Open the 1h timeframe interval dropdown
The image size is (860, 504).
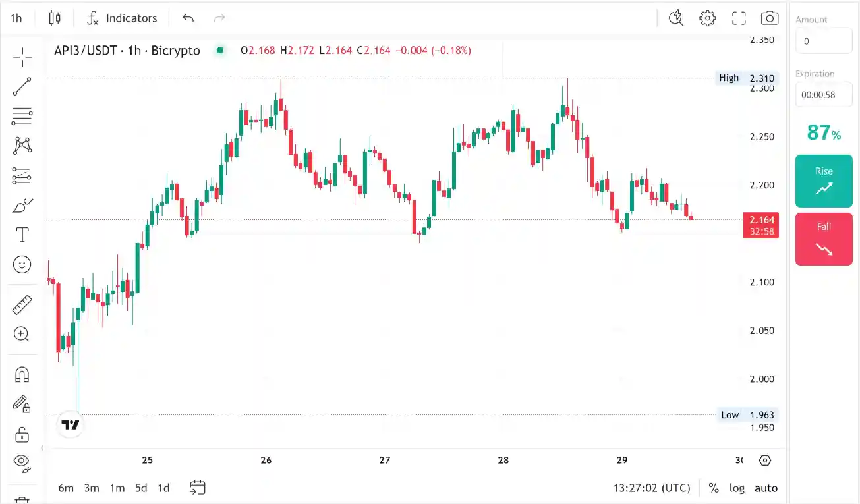[16, 18]
